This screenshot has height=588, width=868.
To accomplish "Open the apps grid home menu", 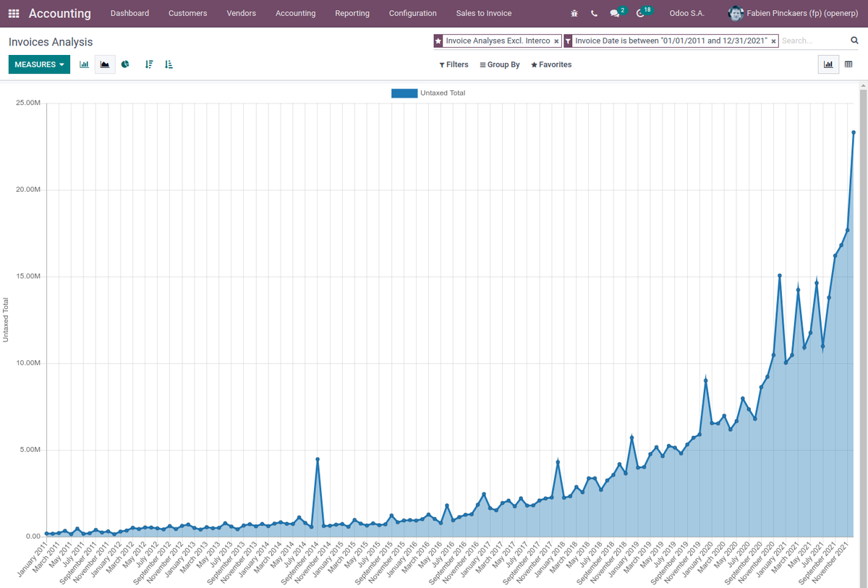I will (14, 13).
